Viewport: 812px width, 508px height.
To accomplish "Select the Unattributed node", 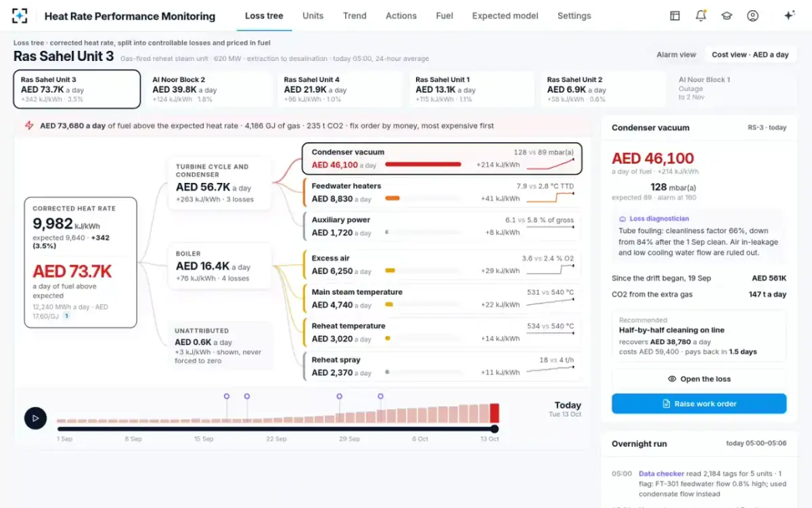I will tap(220, 345).
